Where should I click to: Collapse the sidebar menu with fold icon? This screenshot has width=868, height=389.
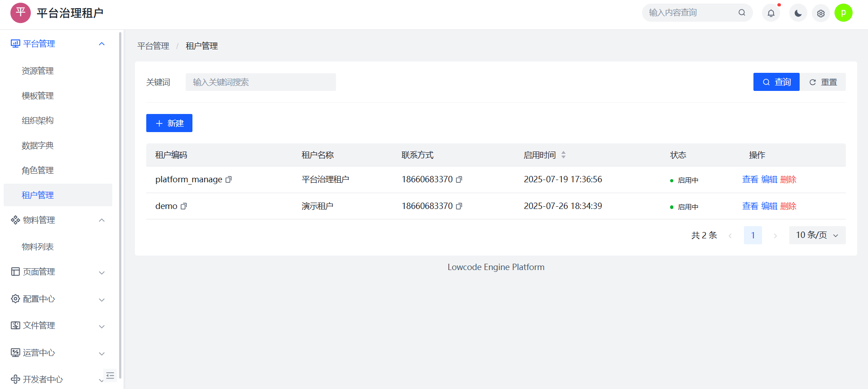click(110, 375)
